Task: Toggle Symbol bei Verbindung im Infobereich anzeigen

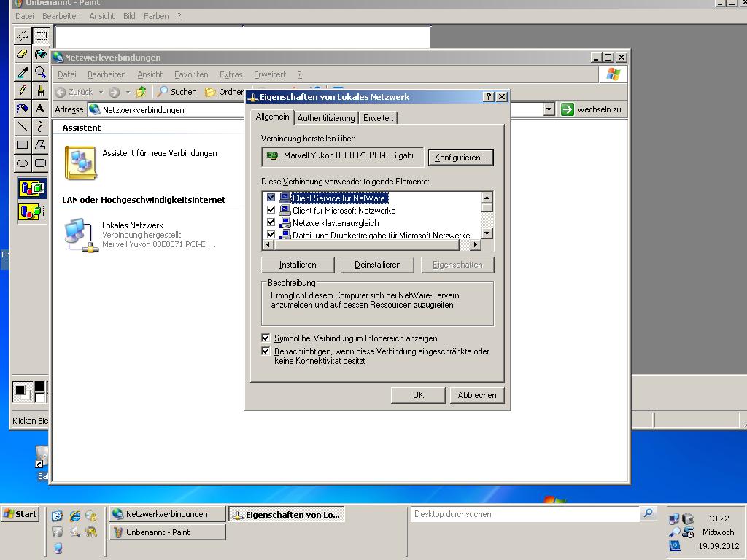Action: [x=266, y=338]
